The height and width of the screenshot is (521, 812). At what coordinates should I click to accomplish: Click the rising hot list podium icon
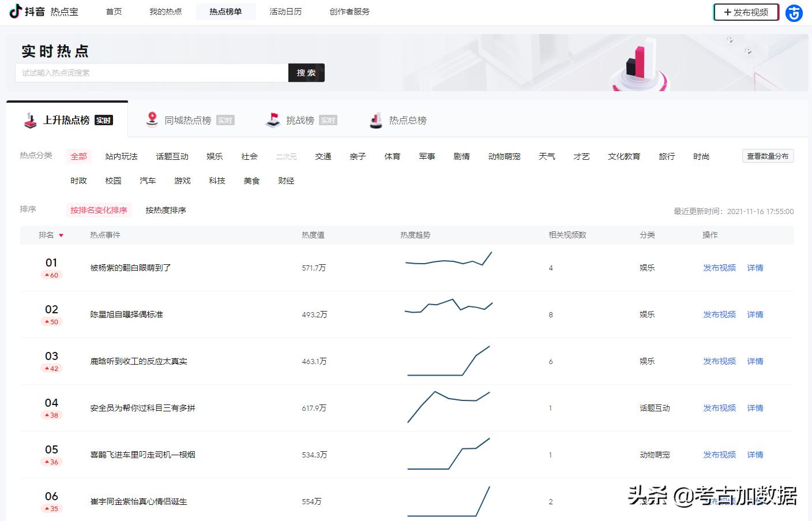click(x=30, y=120)
